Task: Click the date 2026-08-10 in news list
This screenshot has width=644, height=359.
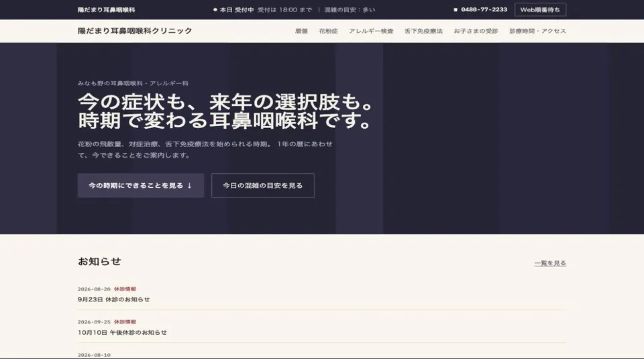Action: tap(94, 355)
